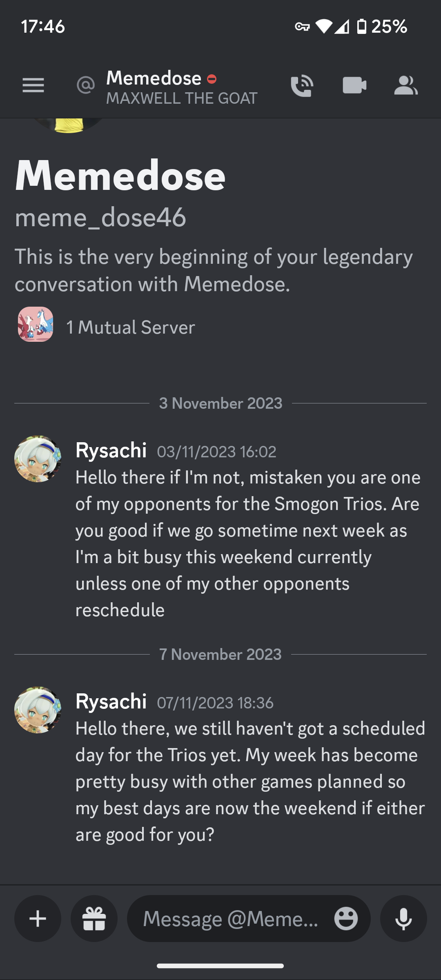This screenshot has height=980, width=441.
Task: Tap Rysachi username on 3 November message
Action: click(111, 450)
